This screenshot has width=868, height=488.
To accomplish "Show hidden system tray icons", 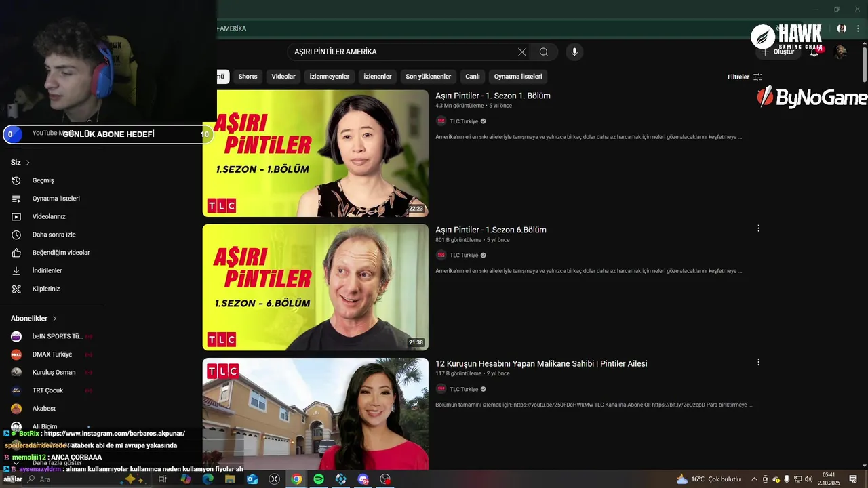I will click(x=754, y=479).
